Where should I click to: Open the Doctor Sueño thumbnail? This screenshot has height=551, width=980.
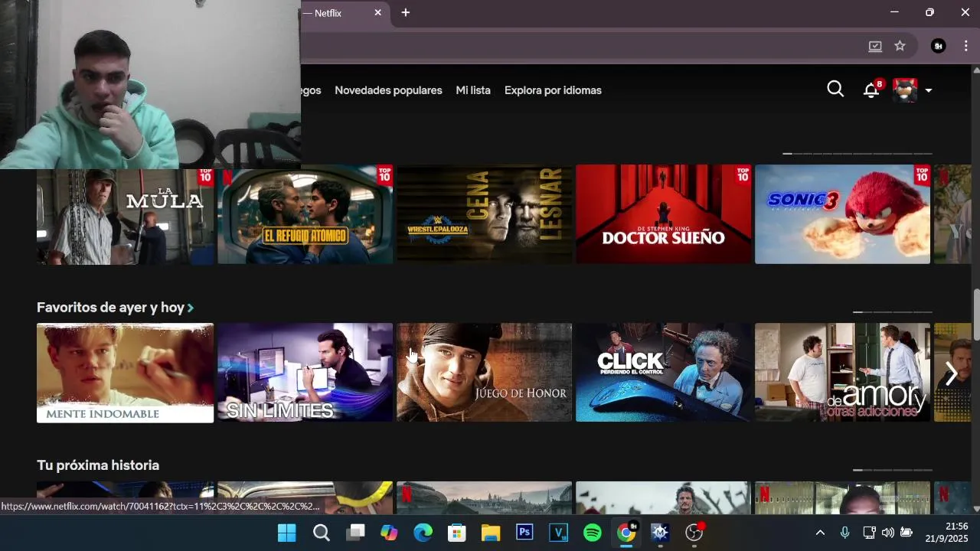click(x=663, y=215)
